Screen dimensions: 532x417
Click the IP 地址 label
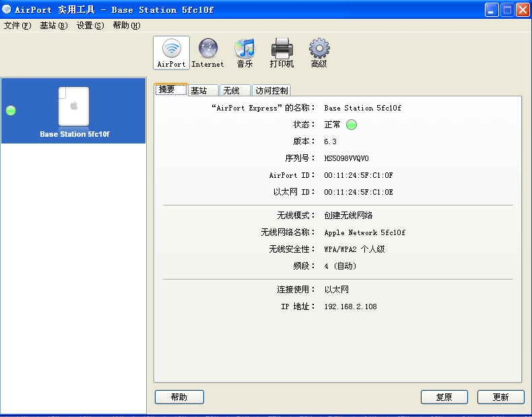point(298,307)
